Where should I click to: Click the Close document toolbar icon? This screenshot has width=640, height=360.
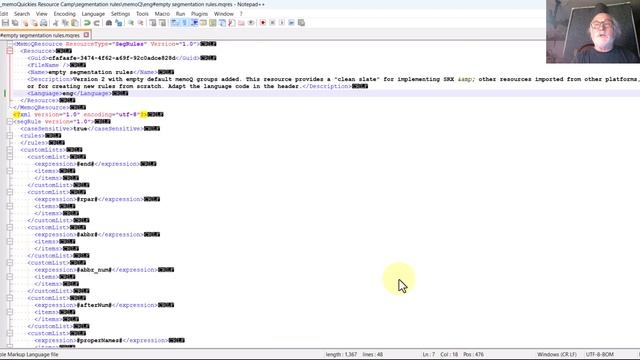[x=25, y=23]
